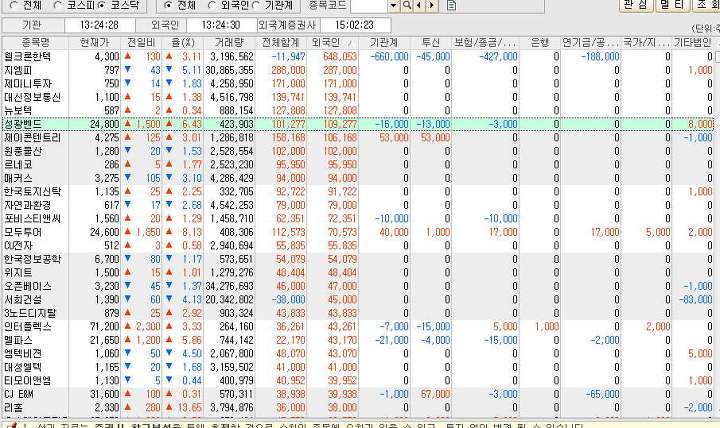Select the 기관계 radio button
The width and height of the screenshot is (720, 428).
tap(256, 5)
